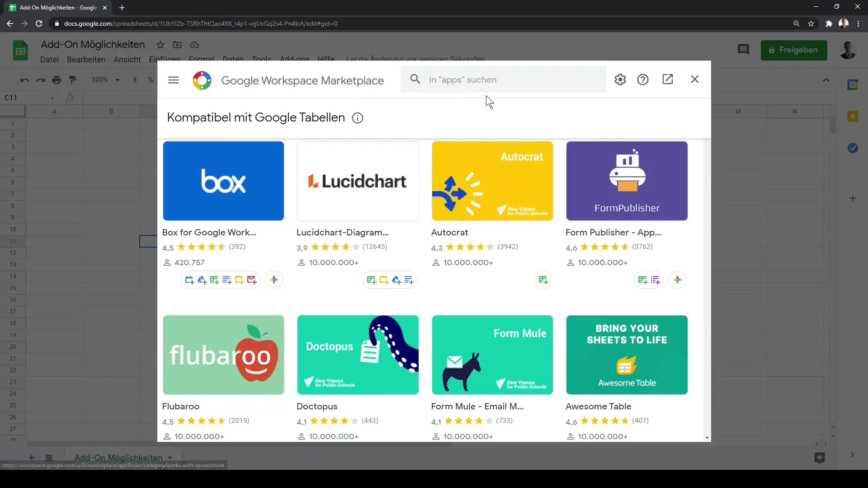Viewport: 868px width, 488px height.
Task: Click the Explore button at bottom right
Action: (820, 458)
